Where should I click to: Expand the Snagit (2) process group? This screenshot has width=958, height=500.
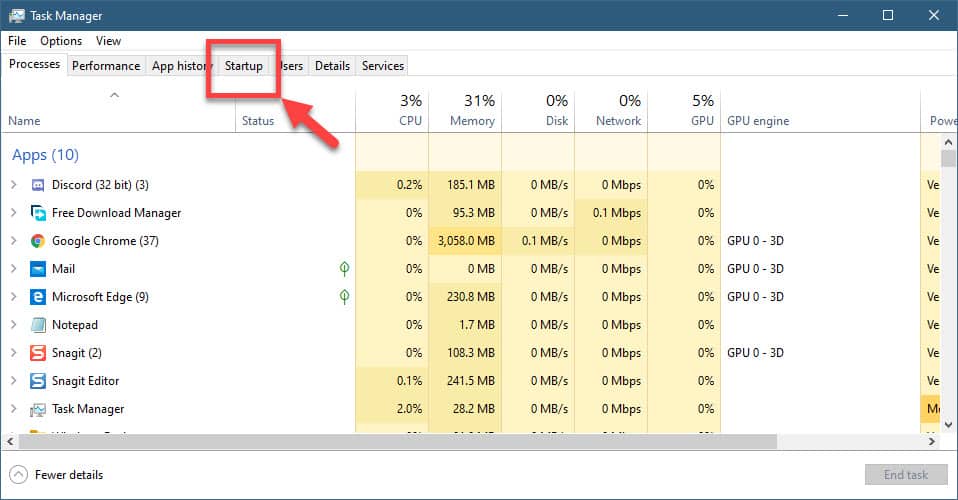click(x=13, y=353)
